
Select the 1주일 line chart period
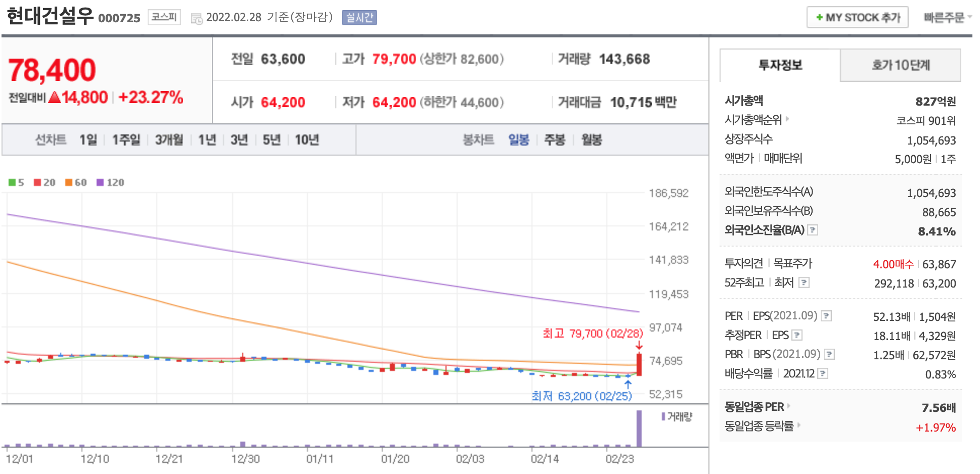pyautogui.click(x=126, y=139)
